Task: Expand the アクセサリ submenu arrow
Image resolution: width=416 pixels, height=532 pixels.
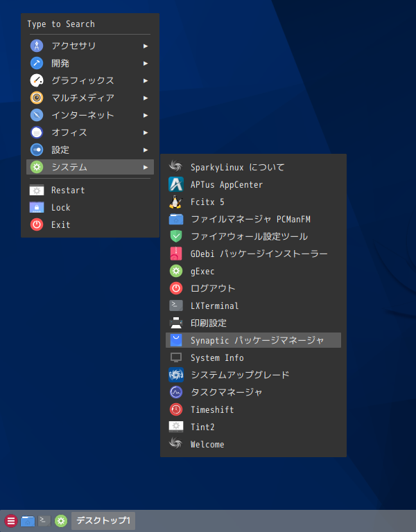Action: (x=146, y=46)
